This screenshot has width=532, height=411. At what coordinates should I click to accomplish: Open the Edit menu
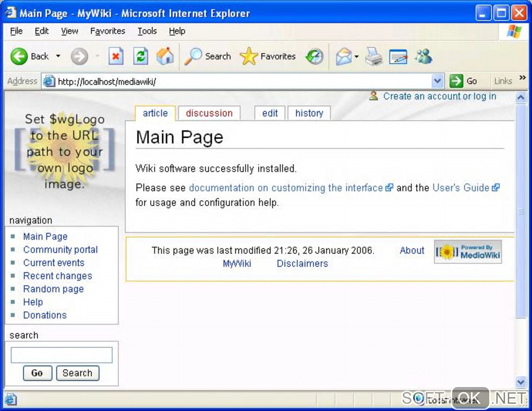(42, 31)
